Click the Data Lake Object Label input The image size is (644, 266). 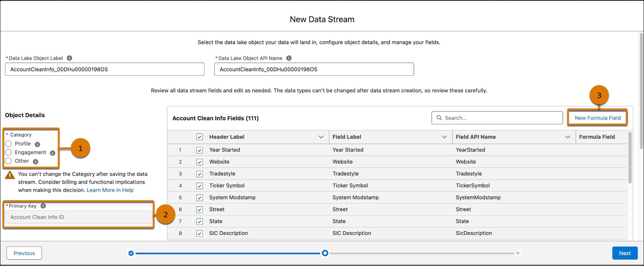tap(105, 69)
